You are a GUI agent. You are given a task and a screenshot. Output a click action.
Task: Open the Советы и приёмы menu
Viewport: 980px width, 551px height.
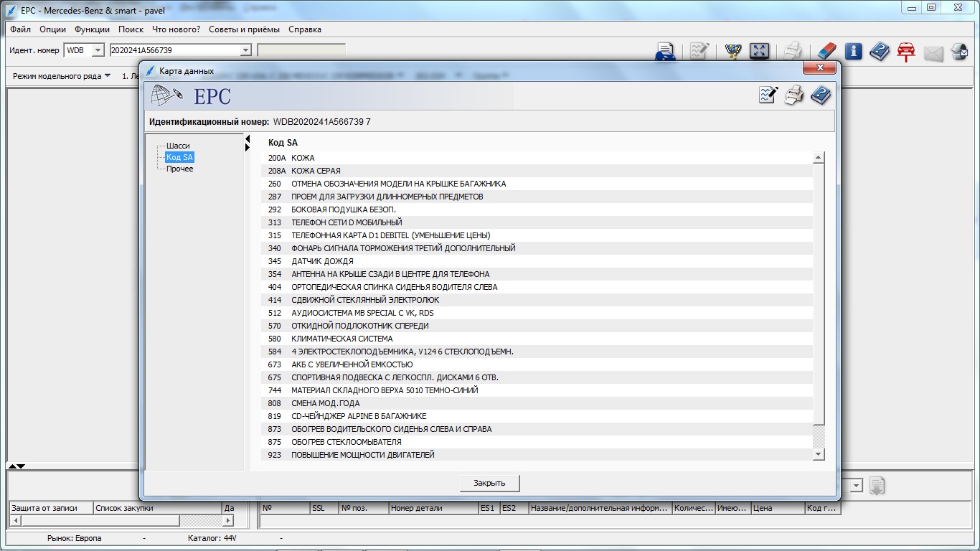pos(245,29)
